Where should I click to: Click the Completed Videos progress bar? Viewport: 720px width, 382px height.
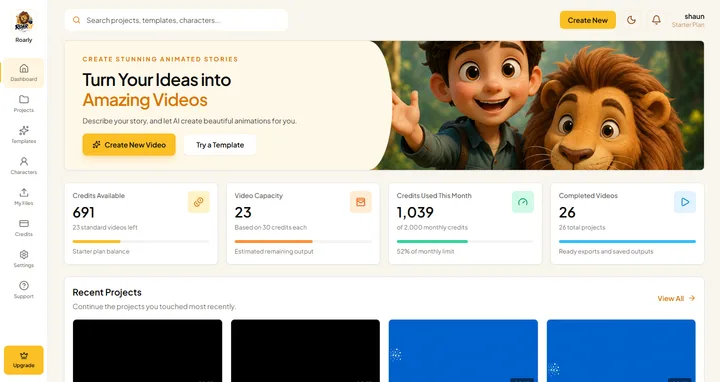pos(627,242)
